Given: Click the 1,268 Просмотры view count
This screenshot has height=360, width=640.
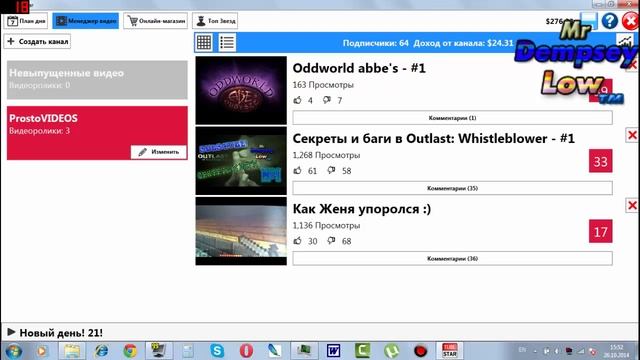Looking at the screenshot, I should tap(326, 155).
